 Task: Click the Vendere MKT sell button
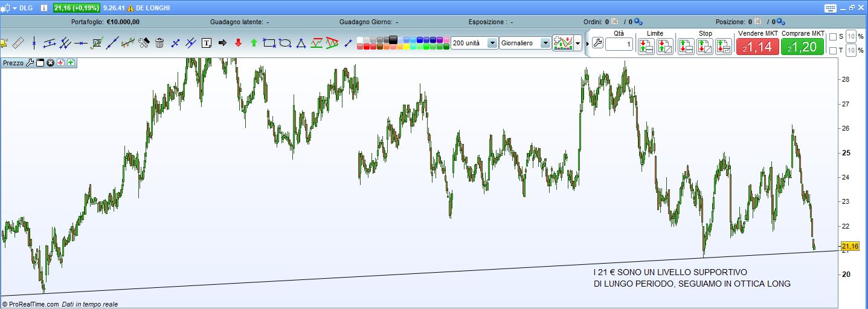(x=757, y=47)
